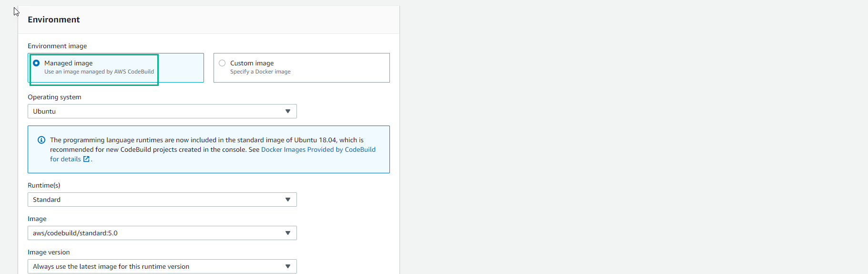Click the info icon in the notice box
868x274 pixels.
tap(41, 140)
